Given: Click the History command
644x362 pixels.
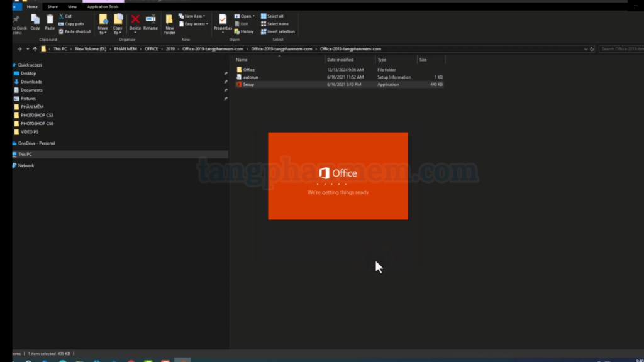Looking at the screenshot, I should tap(245, 31).
